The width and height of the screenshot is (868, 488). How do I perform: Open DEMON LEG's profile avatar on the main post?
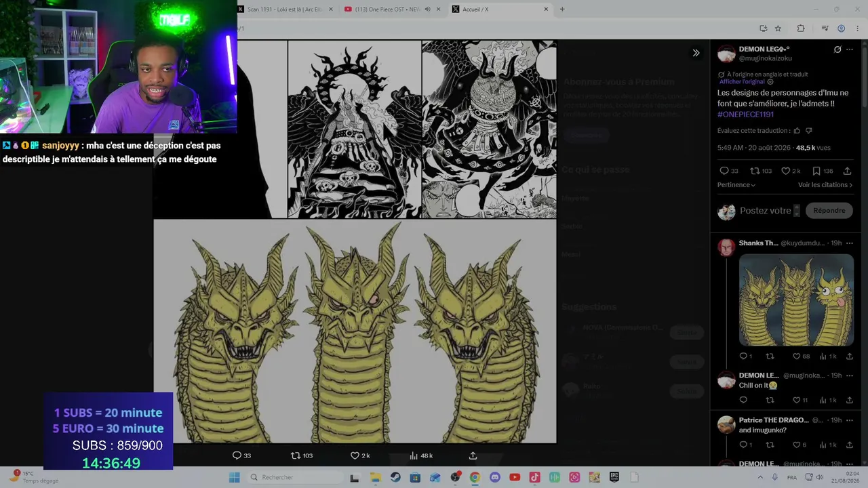pos(726,54)
